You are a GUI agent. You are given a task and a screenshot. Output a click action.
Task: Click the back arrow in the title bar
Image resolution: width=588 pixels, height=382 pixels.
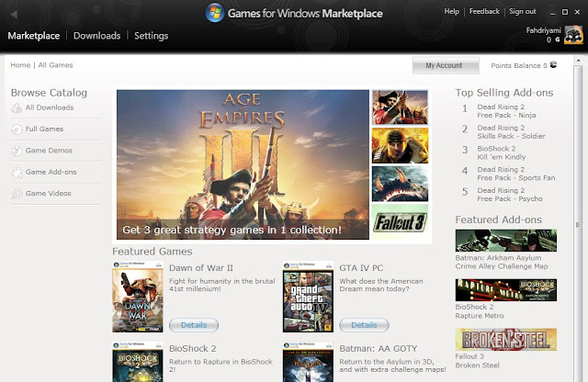[14, 15]
